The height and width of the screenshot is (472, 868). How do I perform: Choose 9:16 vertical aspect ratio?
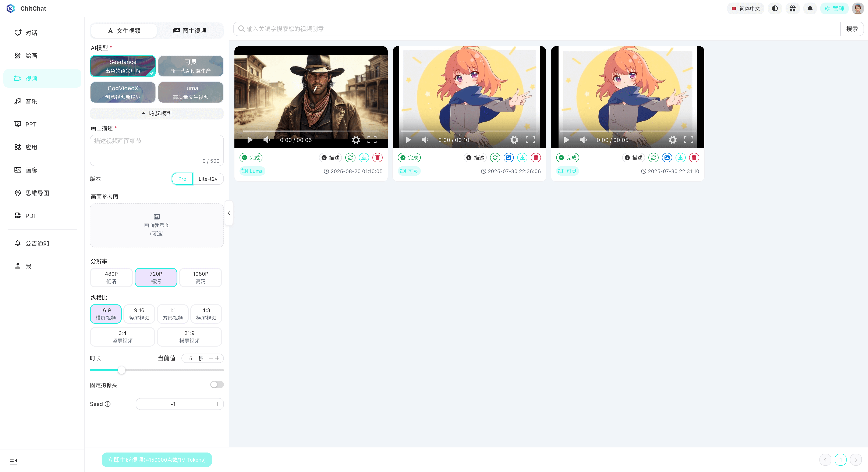[x=139, y=314]
